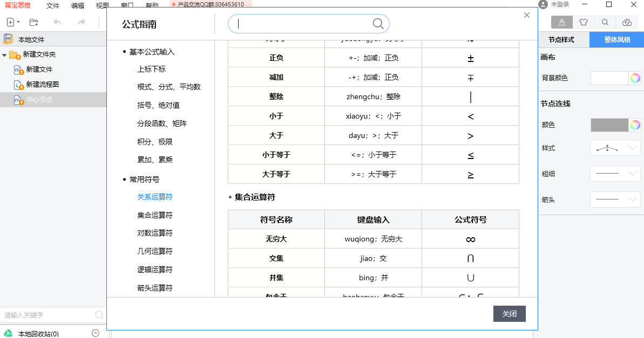Pick the 背景颜色 color wheel swatch
Screen dimensions: 644x338
point(635,78)
